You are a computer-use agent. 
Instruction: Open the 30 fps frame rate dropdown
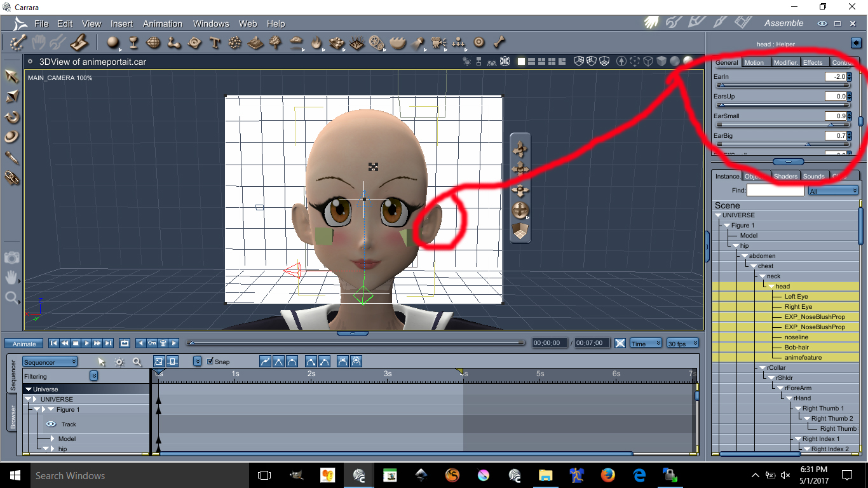coord(683,343)
